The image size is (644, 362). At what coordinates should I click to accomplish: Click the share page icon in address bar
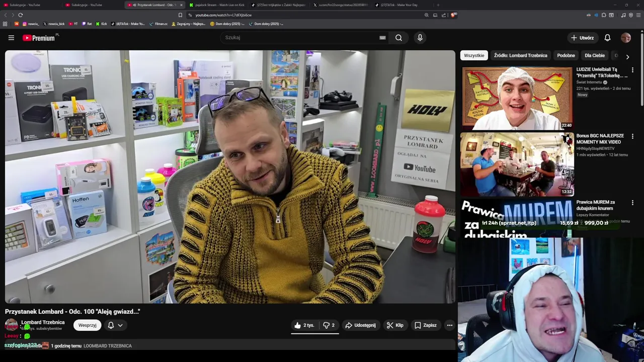[444, 15]
